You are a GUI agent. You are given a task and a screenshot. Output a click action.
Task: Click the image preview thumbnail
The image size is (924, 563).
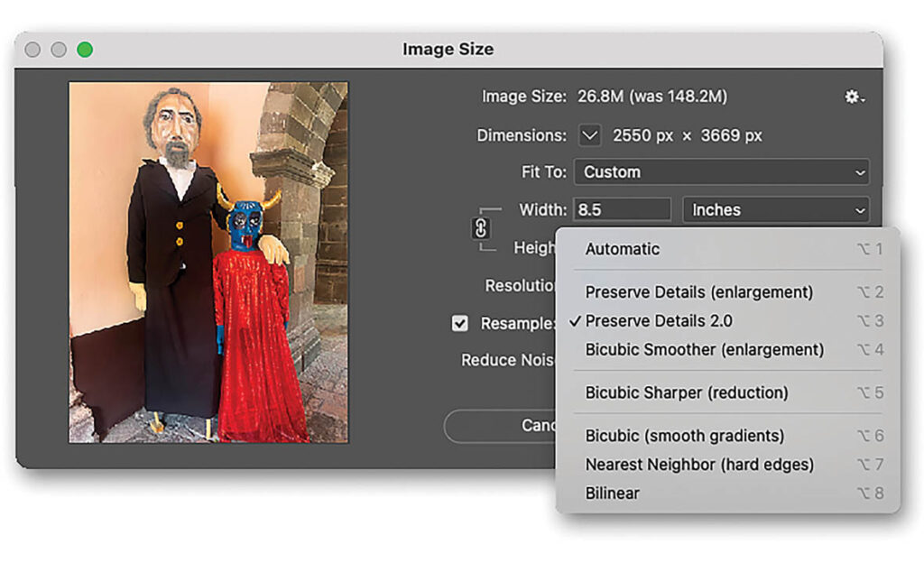pos(208,262)
